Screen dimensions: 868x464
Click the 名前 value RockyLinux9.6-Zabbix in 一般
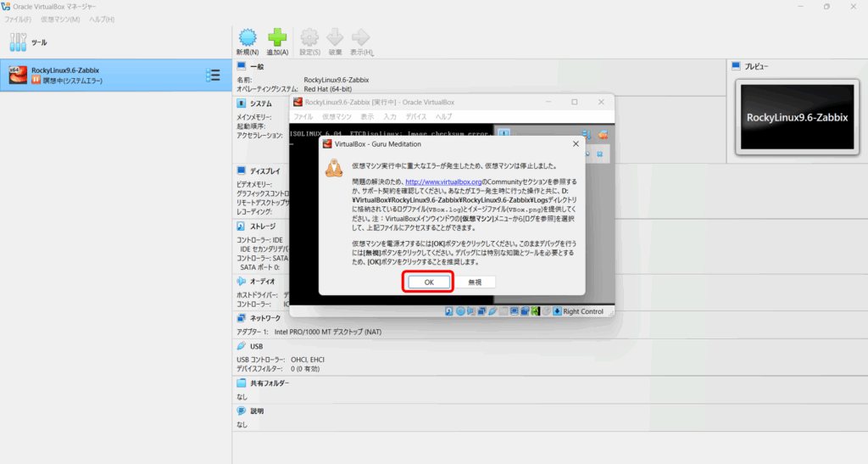pos(336,81)
